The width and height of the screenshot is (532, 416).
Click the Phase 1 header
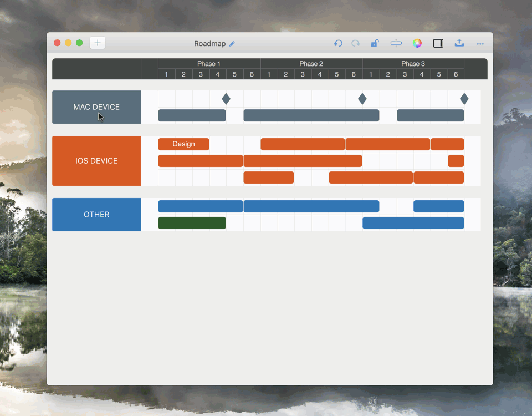tap(209, 64)
